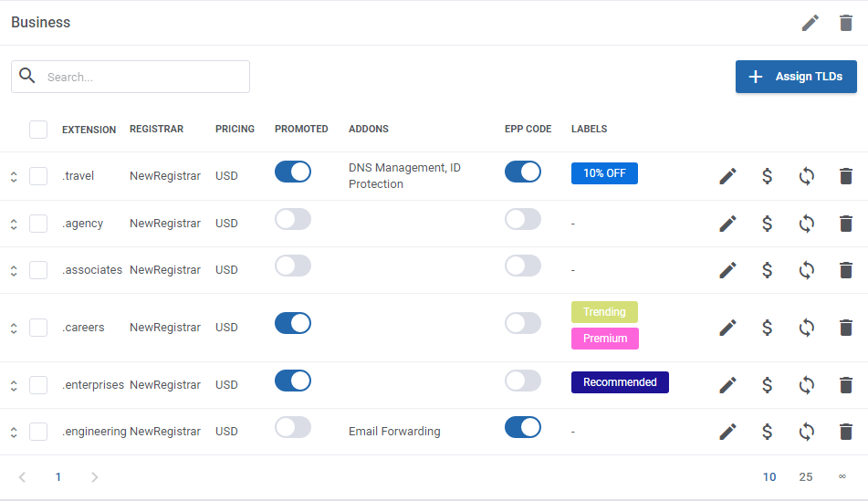Edit the .engineering extension row
The width and height of the screenshot is (868, 501).
[728, 432]
